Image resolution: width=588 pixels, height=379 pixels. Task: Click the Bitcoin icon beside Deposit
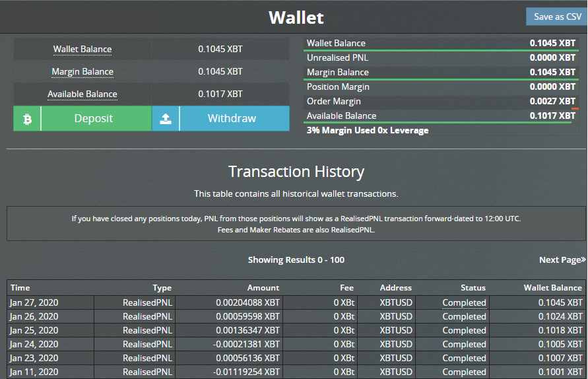click(x=27, y=119)
